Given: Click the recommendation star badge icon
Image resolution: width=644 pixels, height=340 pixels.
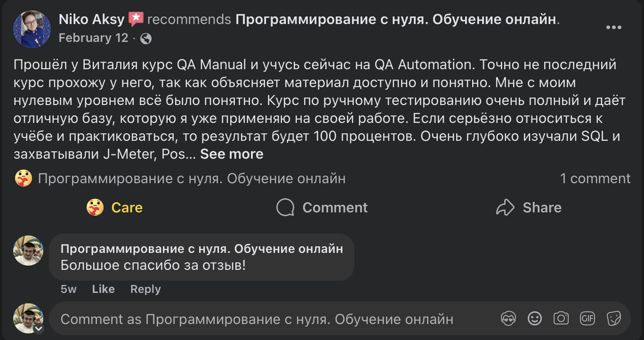Looking at the screenshot, I should click(136, 19).
